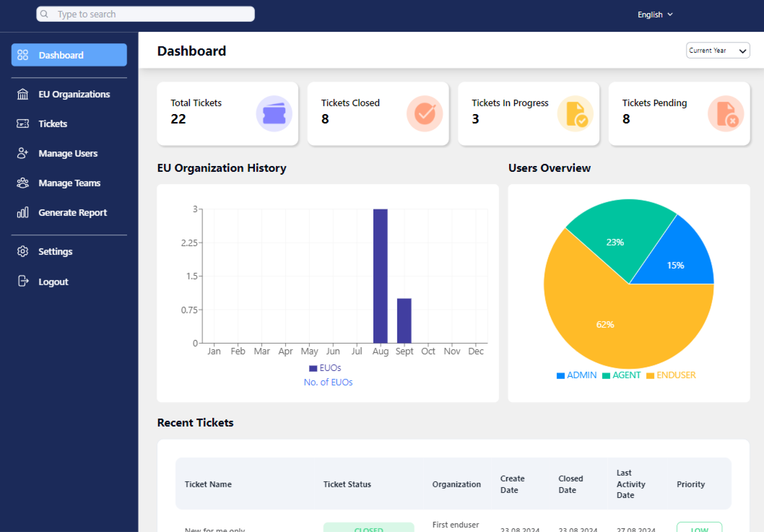The height and width of the screenshot is (532, 764).
Task: Click the Users Overview heading
Action: click(x=549, y=168)
